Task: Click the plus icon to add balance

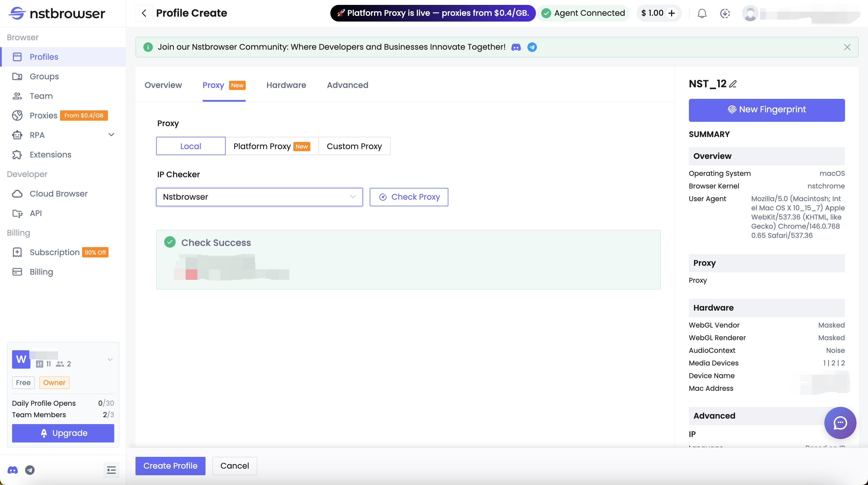Action: pyautogui.click(x=672, y=13)
